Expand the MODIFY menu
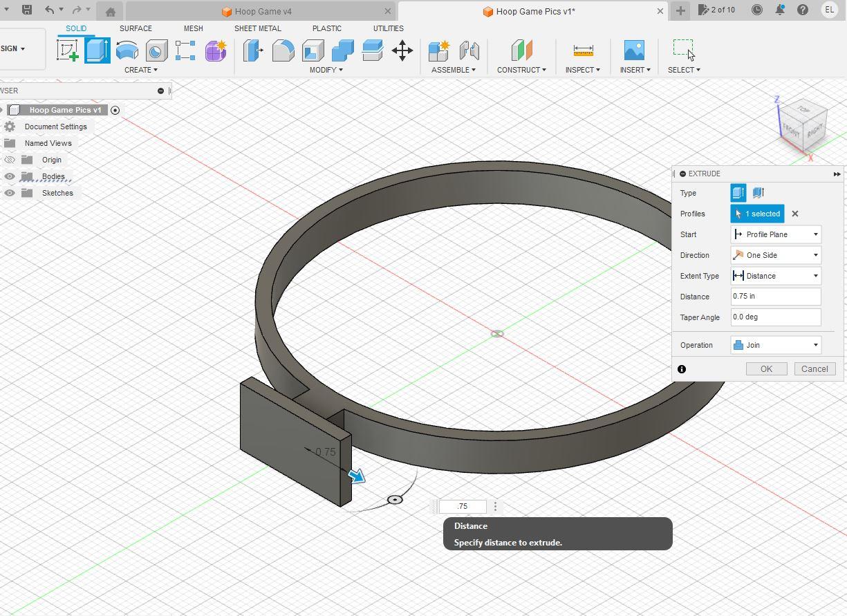Viewport: 847px width, 616px height. [x=326, y=70]
